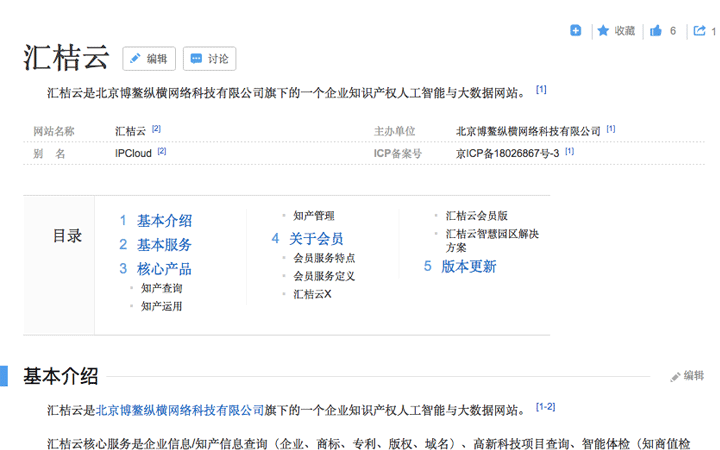Open the 北京博鳌纵横网络科技有限公司 hyperlink in 基本介绍

point(180,410)
